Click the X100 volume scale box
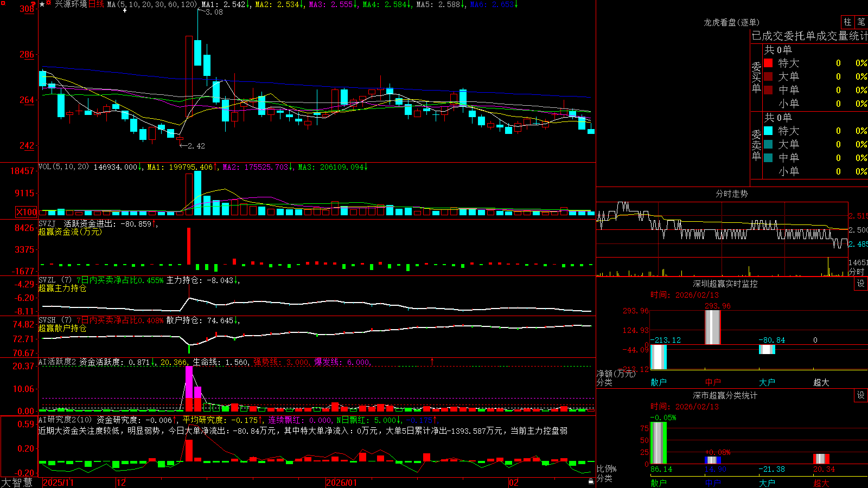The height and width of the screenshot is (488, 868). pyautogui.click(x=27, y=213)
